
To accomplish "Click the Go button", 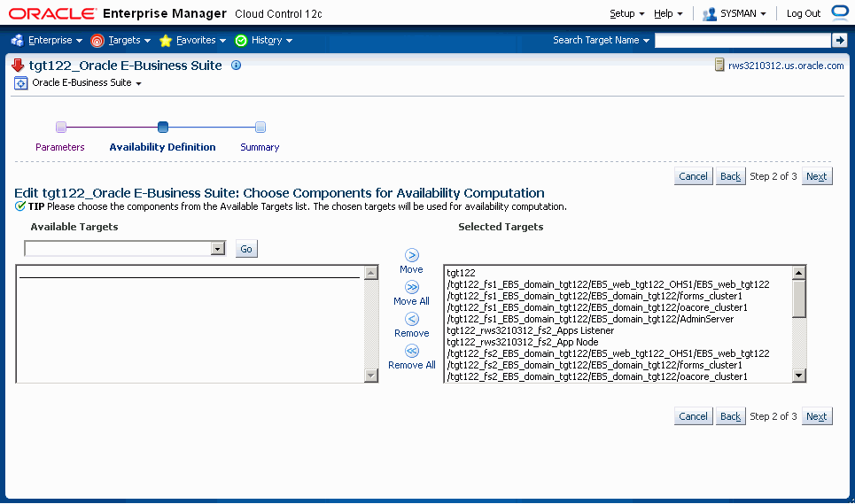I will [x=246, y=249].
